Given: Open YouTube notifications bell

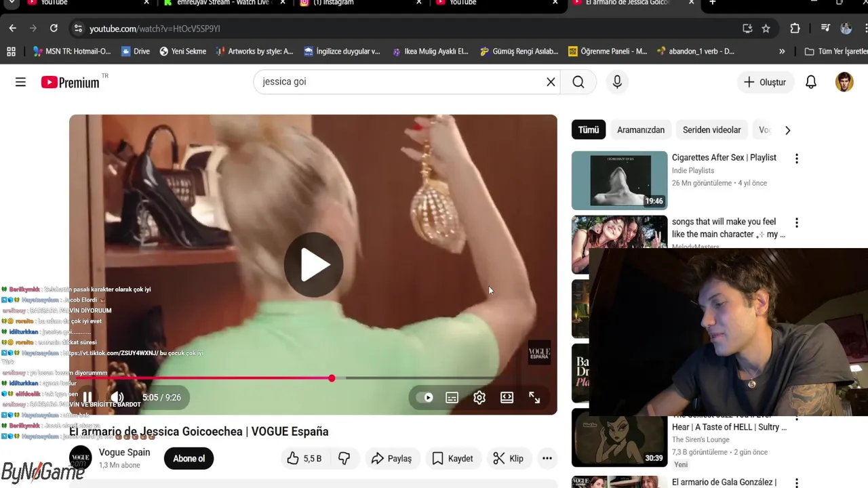Looking at the screenshot, I should (811, 82).
